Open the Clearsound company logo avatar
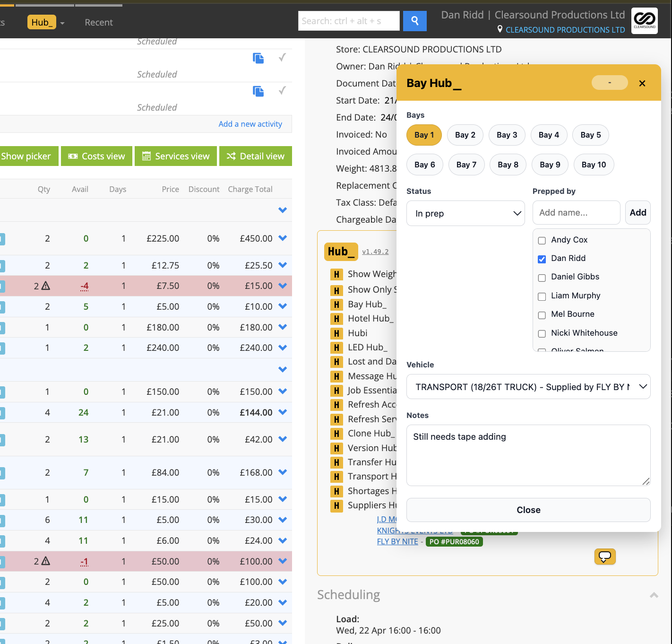Viewport: 672px width, 644px height. [x=644, y=21]
